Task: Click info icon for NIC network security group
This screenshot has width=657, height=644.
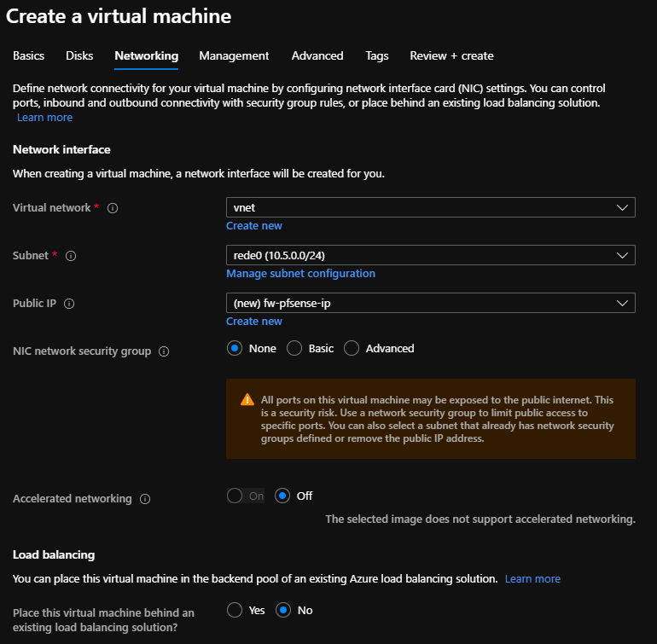Action: tap(164, 351)
